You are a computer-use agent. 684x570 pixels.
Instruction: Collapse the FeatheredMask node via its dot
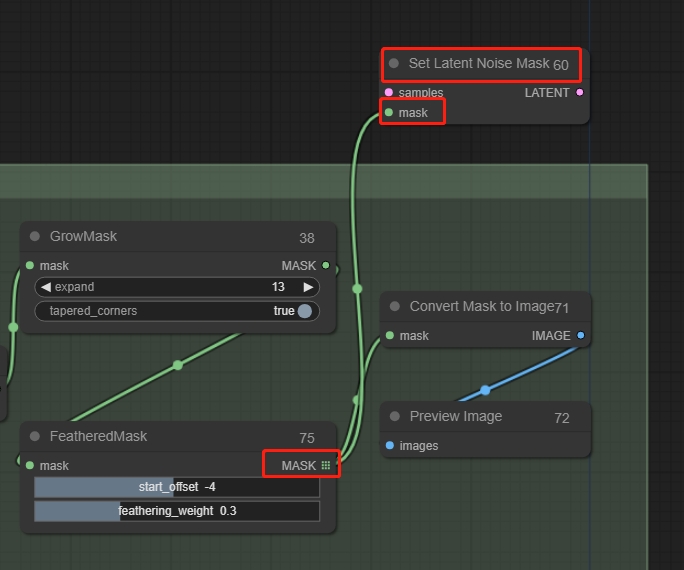[x=35, y=437]
